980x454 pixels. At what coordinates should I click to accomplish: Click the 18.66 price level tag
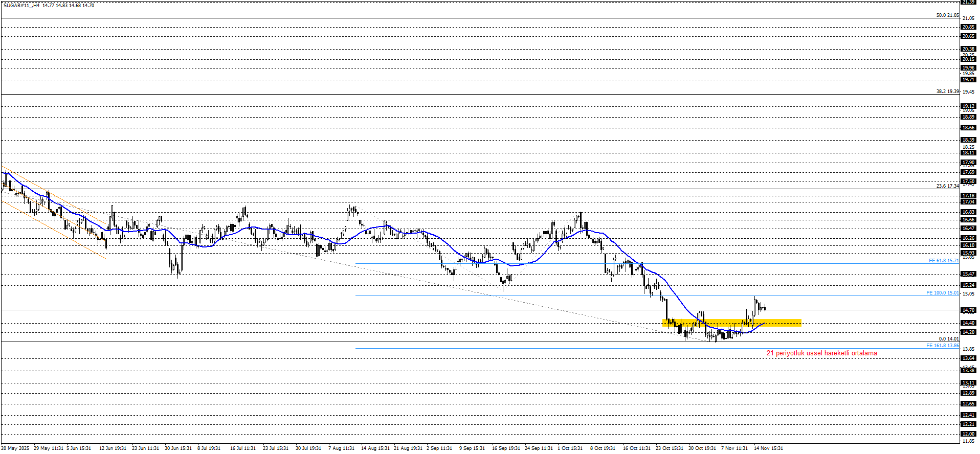coord(968,128)
